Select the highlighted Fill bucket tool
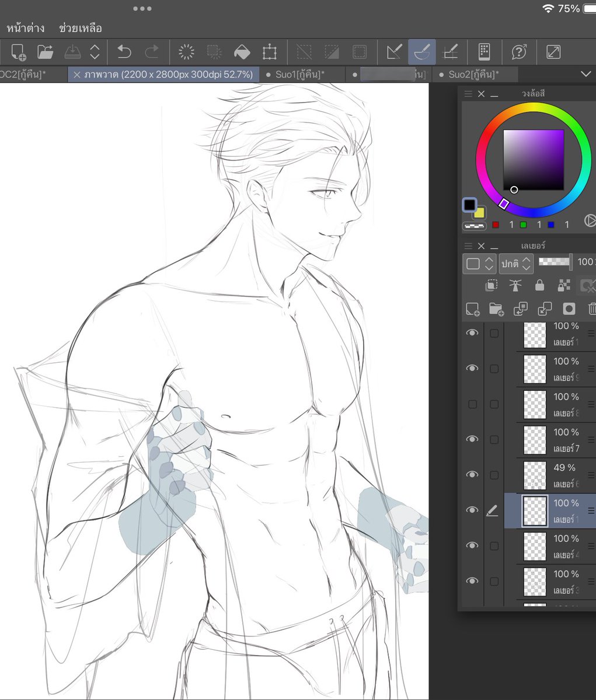 422,51
